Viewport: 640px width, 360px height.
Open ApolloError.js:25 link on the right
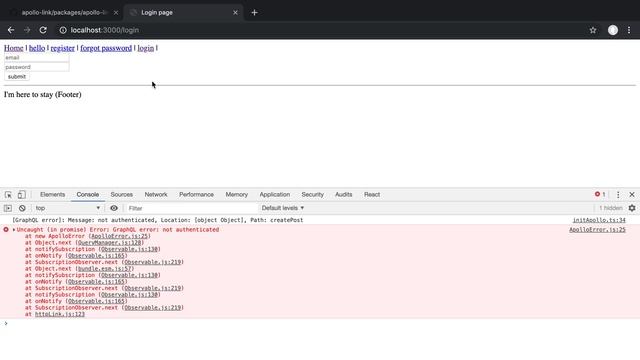[597, 230]
